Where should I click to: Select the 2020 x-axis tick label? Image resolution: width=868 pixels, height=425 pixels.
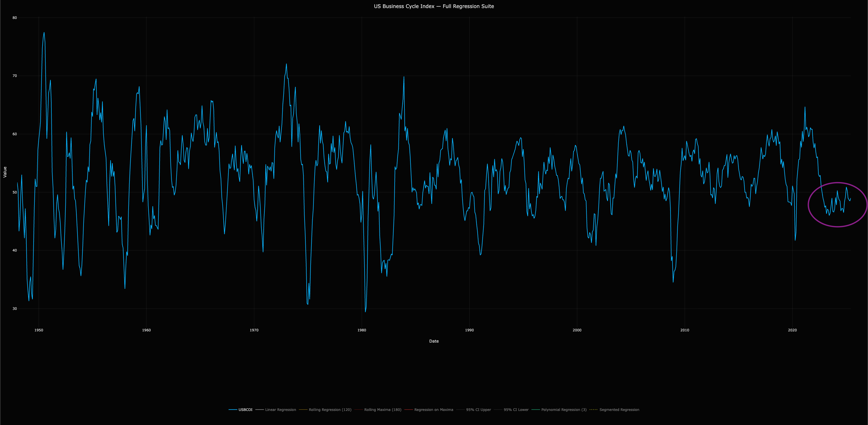pyautogui.click(x=792, y=330)
